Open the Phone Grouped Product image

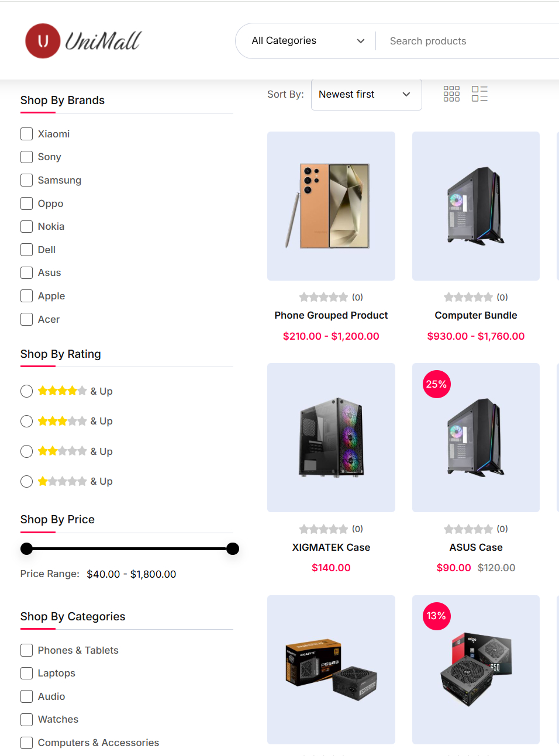[331, 206]
